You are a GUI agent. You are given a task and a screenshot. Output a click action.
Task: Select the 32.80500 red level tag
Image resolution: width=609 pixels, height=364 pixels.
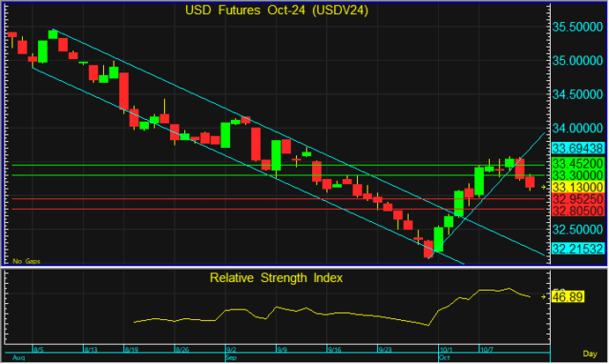tap(577, 211)
